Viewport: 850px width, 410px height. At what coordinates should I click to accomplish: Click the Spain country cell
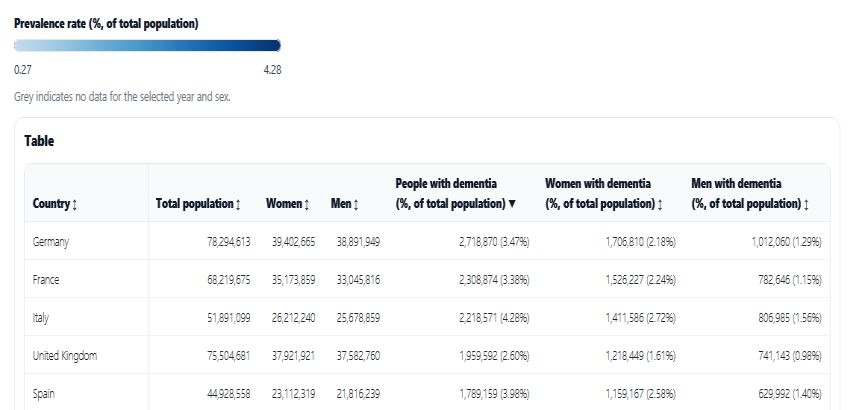pos(45,393)
